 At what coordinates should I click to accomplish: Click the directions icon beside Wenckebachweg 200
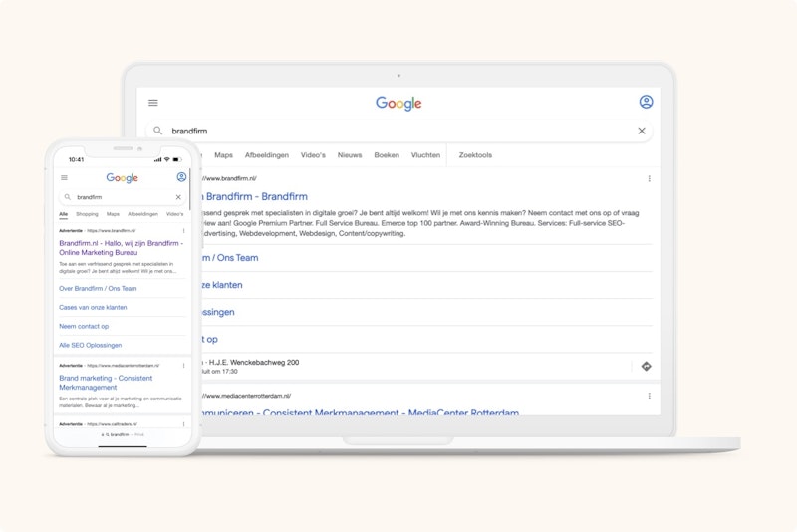tap(646, 367)
